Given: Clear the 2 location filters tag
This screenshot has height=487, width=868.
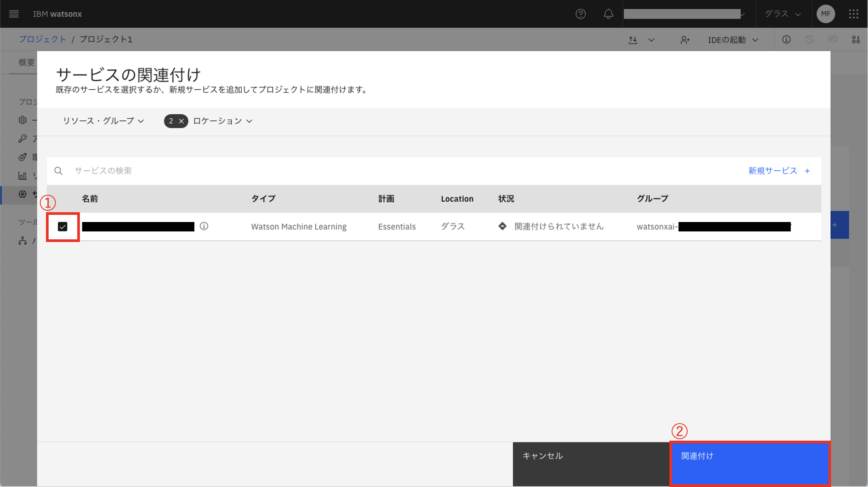Looking at the screenshot, I should pyautogui.click(x=181, y=121).
